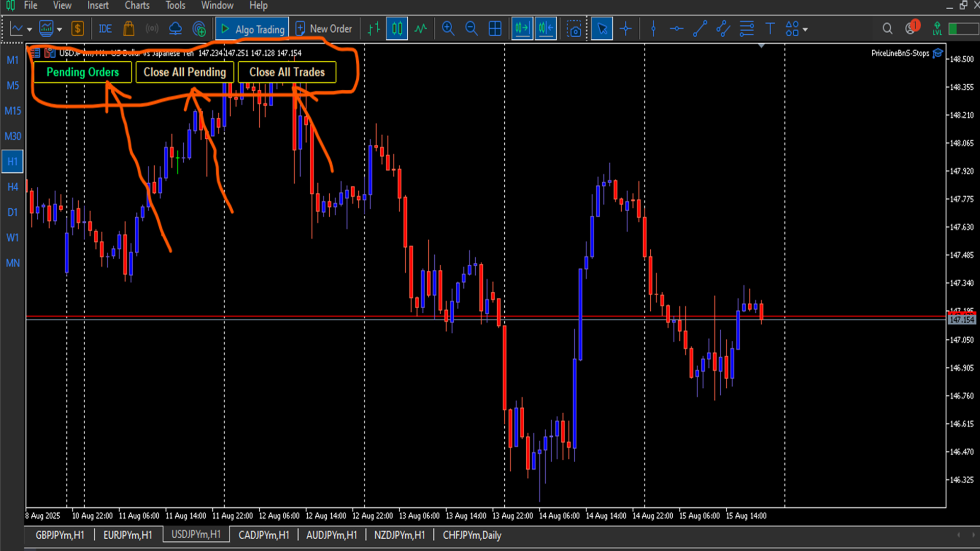
Task: Click the Close All Pending button
Action: [x=185, y=72]
